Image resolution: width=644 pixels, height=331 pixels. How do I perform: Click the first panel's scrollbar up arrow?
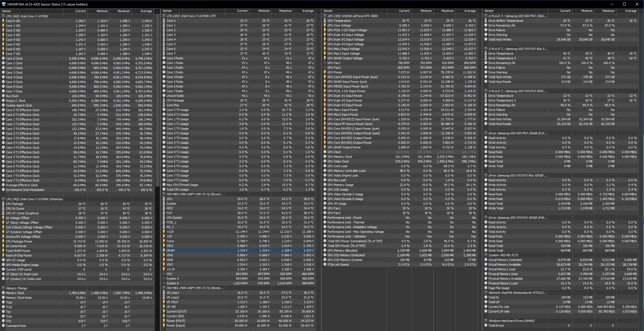click(x=157, y=12)
